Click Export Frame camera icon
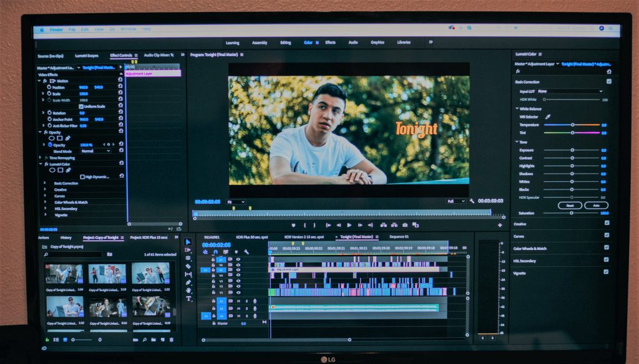This screenshot has width=639, height=364. (x=404, y=225)
